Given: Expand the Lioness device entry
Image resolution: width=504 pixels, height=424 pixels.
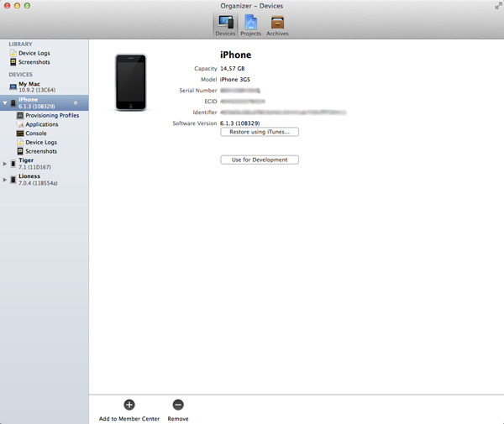Looking at the screenshot, I should click(5, 180).
